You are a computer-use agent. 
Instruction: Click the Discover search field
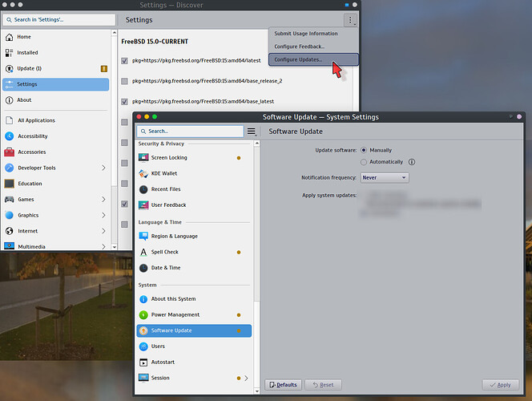coord(59,20)
